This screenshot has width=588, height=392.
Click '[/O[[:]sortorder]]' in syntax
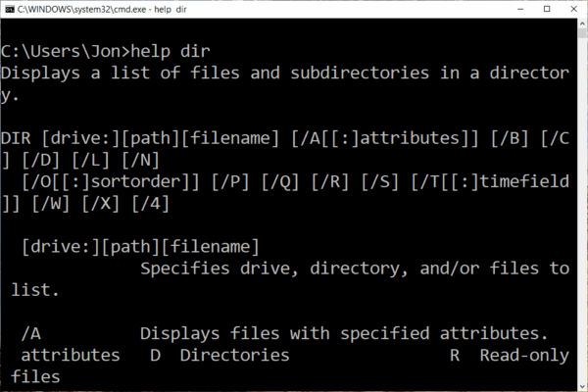[111, 182]
